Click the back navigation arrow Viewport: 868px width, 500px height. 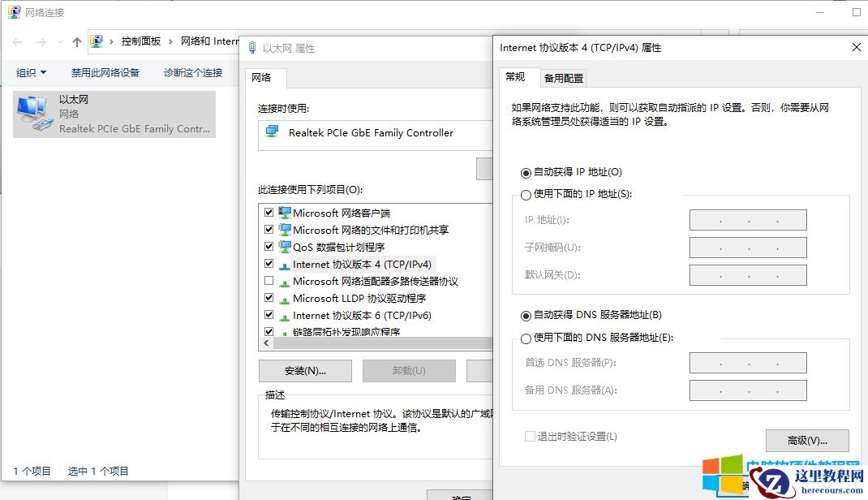point(16,41)
